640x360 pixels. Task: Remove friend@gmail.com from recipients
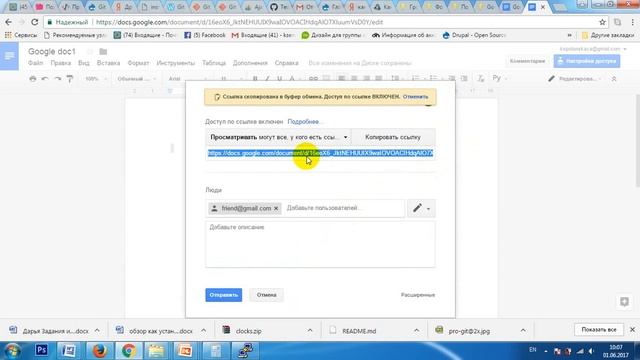276,208
